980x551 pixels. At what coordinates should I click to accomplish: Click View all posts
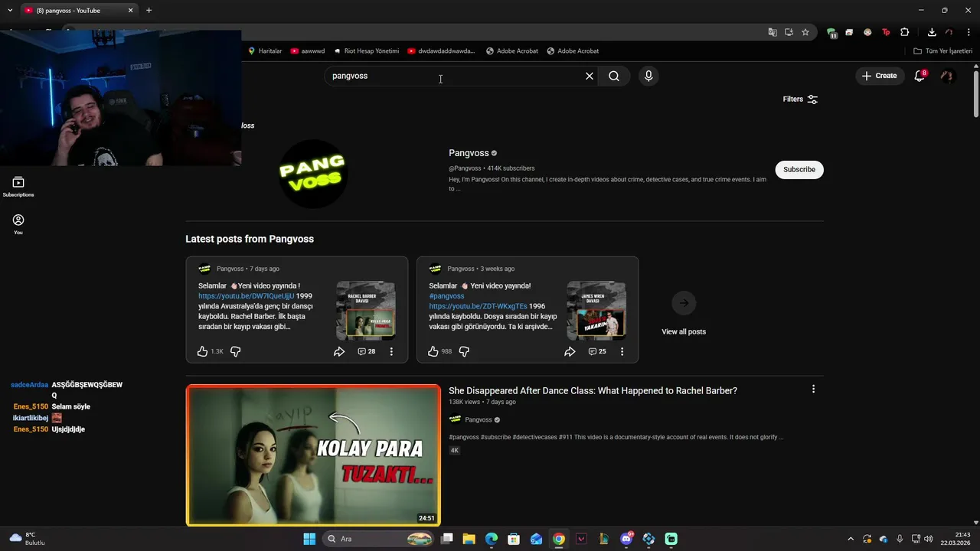click(684, 331)
